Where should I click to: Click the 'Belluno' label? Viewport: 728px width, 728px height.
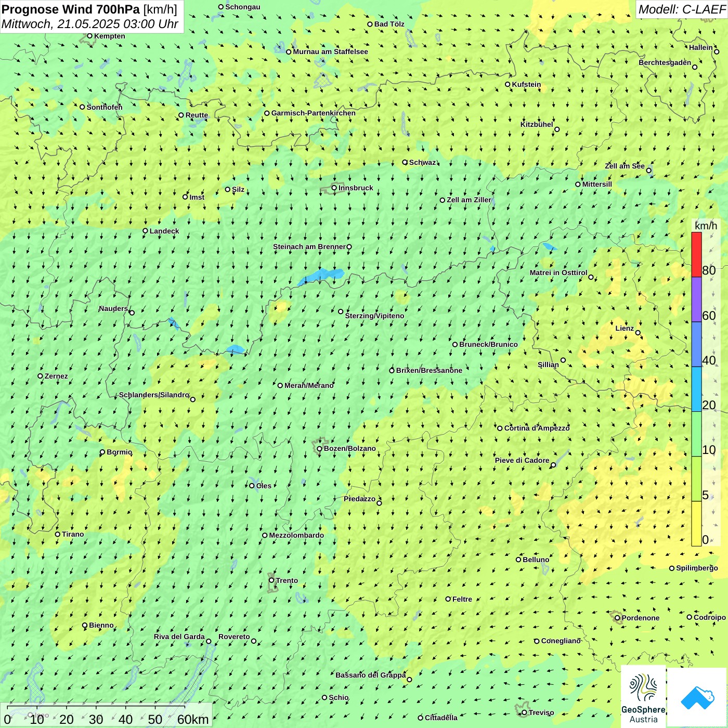point(536,560)
